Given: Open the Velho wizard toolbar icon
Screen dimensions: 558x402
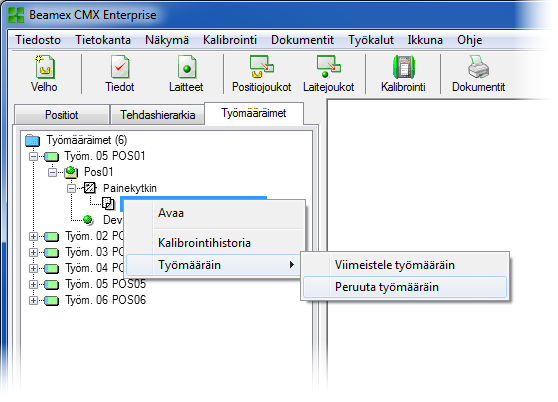Looking at the screenshot, I should click(x=44, y=67).
